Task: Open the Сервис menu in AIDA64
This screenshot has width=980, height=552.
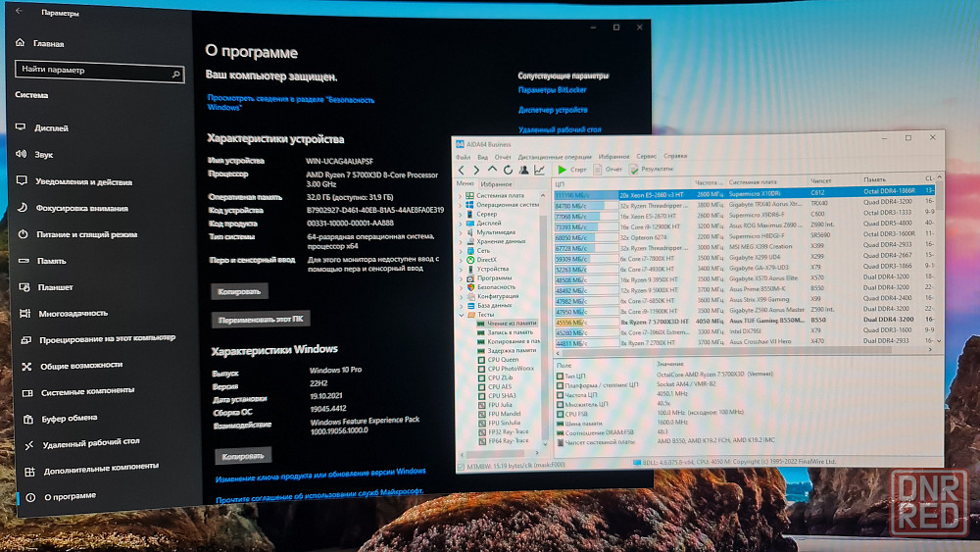Action: [646, 156]
